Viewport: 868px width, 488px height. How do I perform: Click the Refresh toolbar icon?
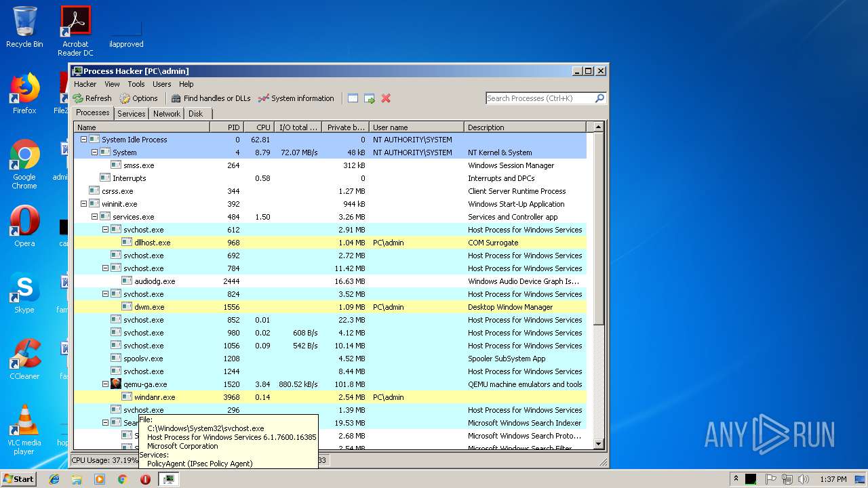(92, 98)
